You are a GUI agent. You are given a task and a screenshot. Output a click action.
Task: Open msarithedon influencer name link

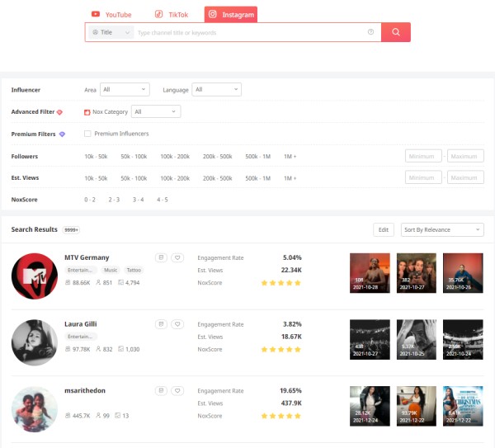86,390
